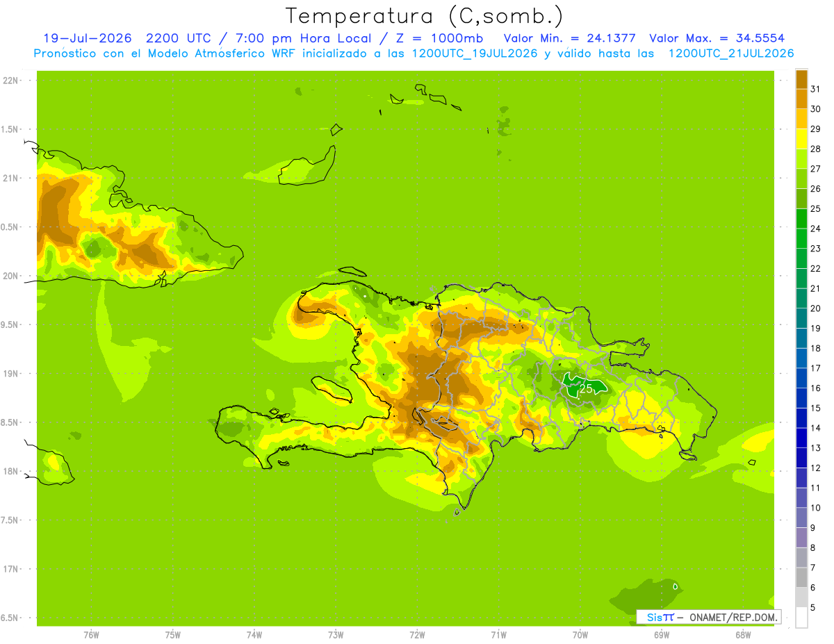The height and width of the screenshot is (644, 834).
Task: Click the title "Temperatura (C,somb.)"
Action: click(424, 16)
